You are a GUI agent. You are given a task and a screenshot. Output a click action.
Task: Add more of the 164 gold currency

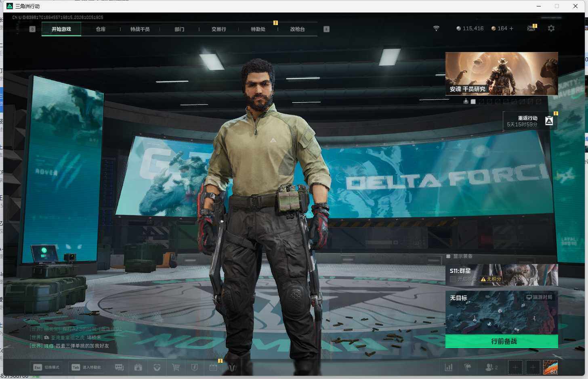pyautogui.click(x=511, y=28)
